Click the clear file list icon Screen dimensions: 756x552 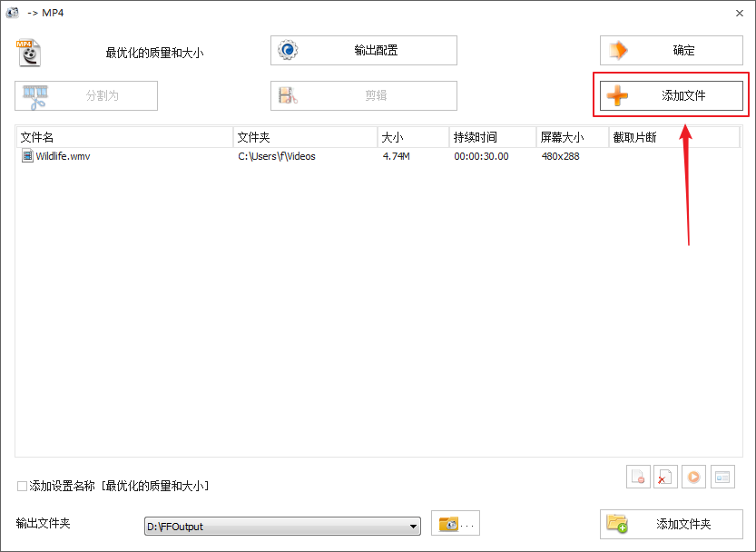tap(666, 477)
